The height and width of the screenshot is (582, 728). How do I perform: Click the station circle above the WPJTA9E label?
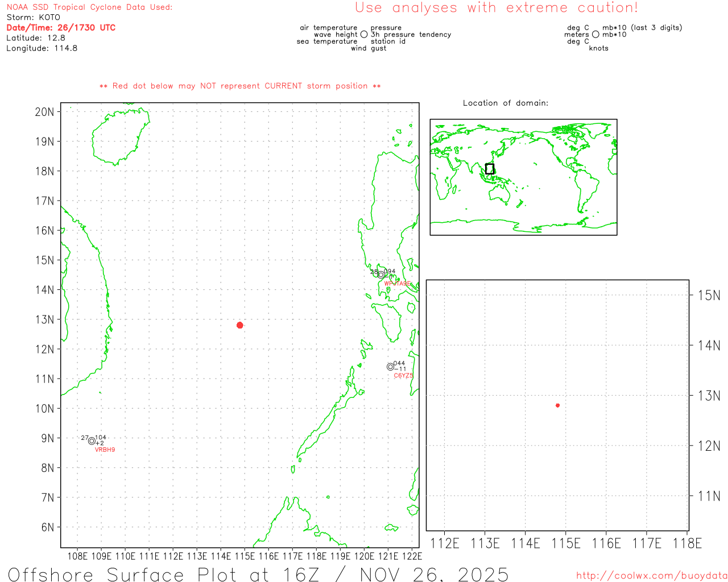pos(381,275)
